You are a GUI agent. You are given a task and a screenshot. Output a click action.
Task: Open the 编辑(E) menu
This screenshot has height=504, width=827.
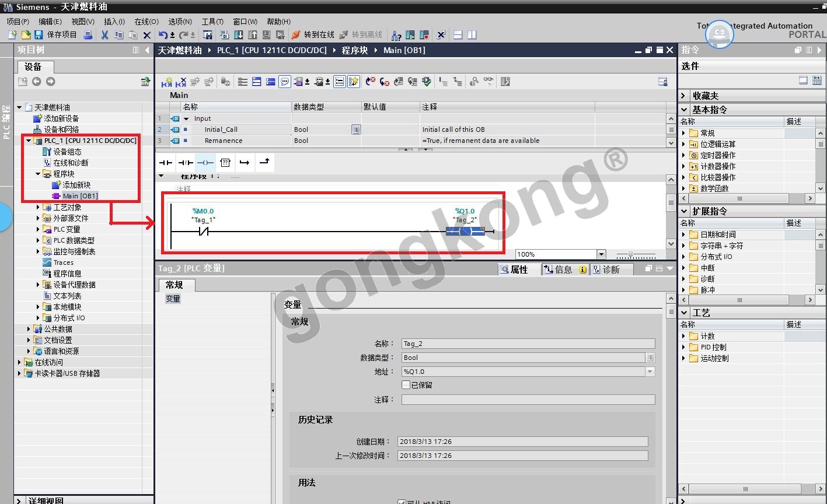point(50,22)
